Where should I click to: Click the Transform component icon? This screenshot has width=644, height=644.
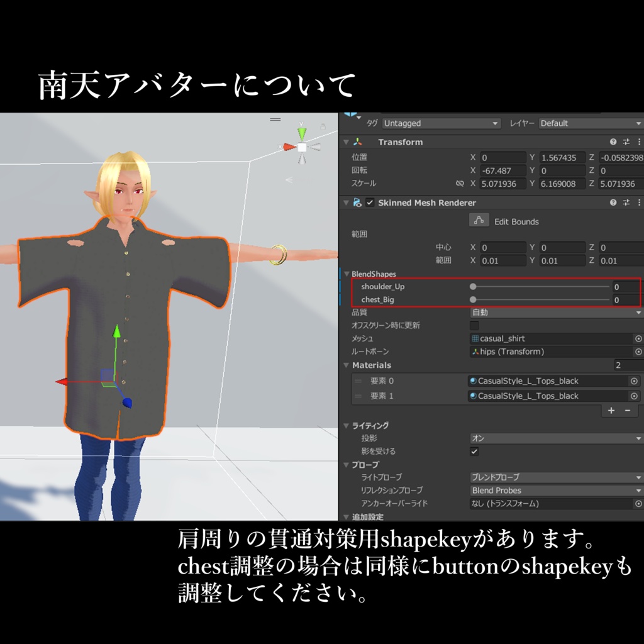point(358,142)
